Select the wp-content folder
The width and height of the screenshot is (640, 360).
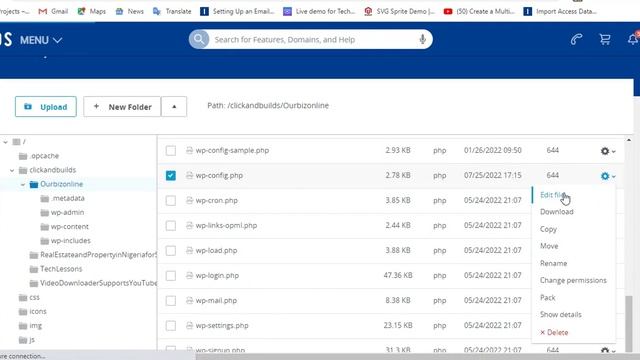coord(64,227)
